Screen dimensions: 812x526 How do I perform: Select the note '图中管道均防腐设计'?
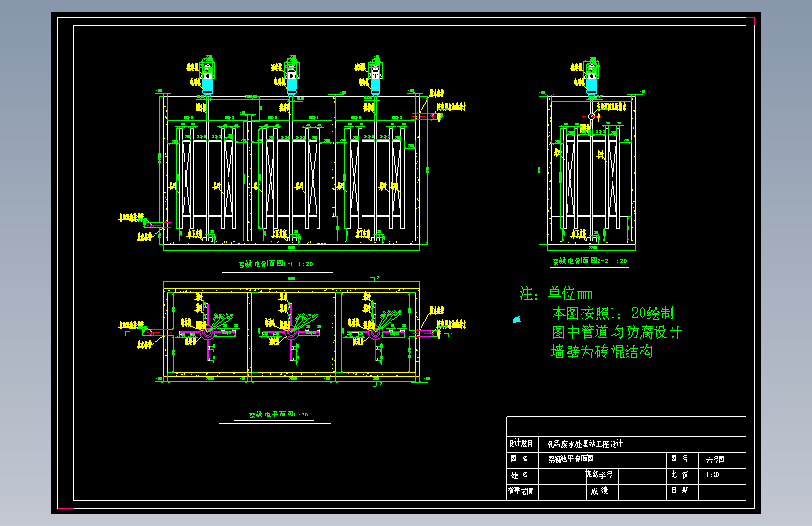tap(616, 332)
